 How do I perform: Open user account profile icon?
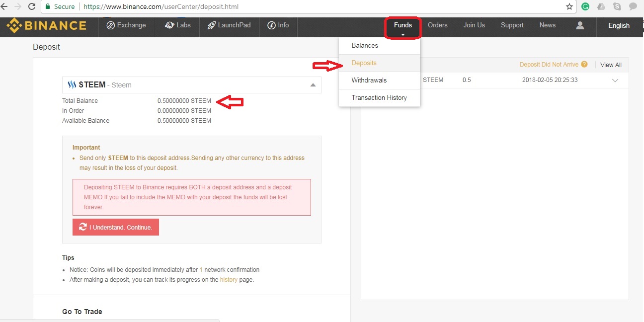580,25
